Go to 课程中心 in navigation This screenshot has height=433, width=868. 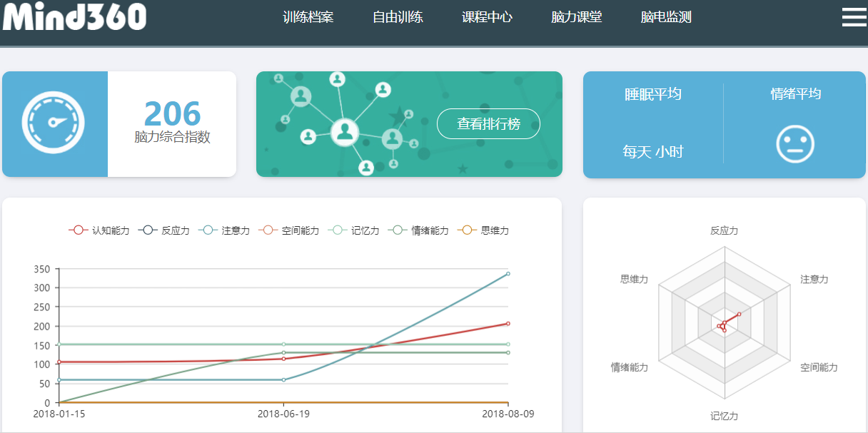pyautogui.click(x=487, y=17)
